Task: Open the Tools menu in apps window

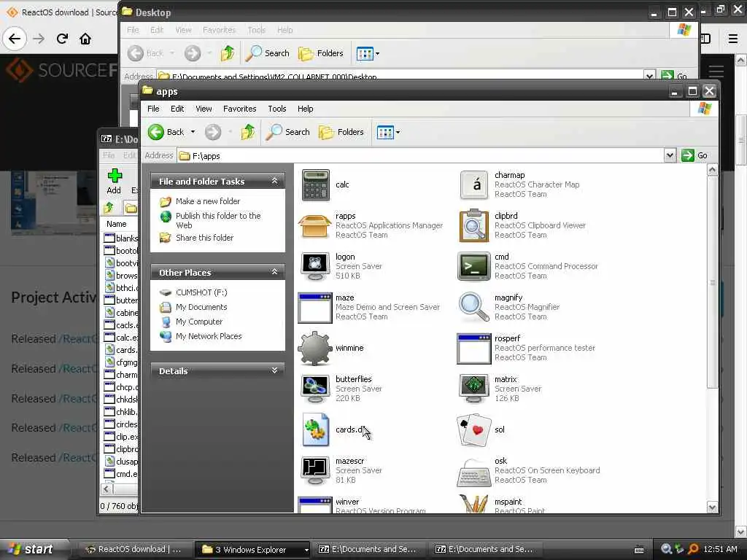Action: pos(276,109)
